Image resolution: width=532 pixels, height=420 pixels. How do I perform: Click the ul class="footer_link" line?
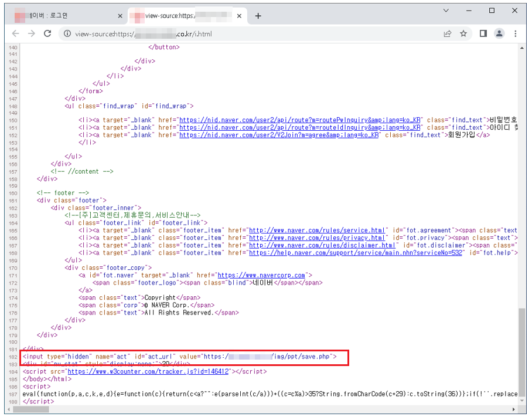[136, 222]
